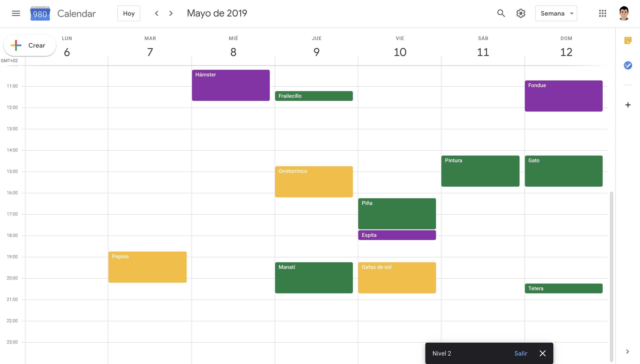The width and height of the screenshot is (640, 364).
Task: Click the search magnifier icon
Action: (501, 13)
